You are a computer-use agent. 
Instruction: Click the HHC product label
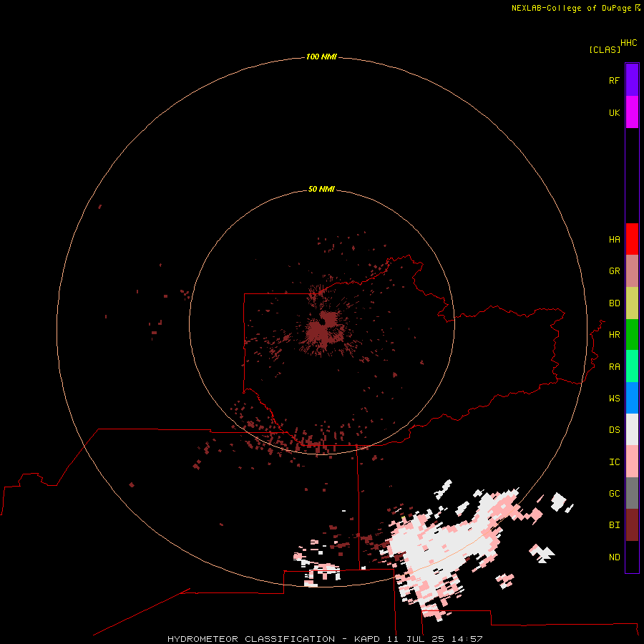tap(629, 43)
